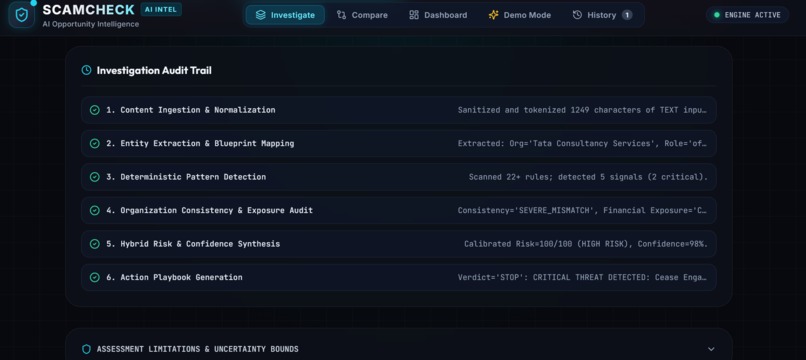Click the check icon for Organization Consistency step

click(95, 210)
